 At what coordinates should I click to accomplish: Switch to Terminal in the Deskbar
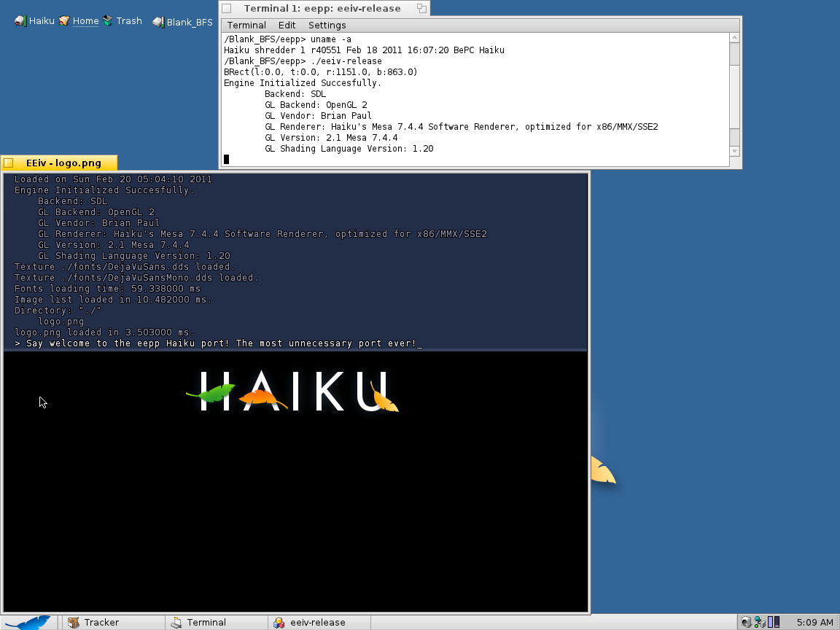pyautogui.click(x=216, y=623)
